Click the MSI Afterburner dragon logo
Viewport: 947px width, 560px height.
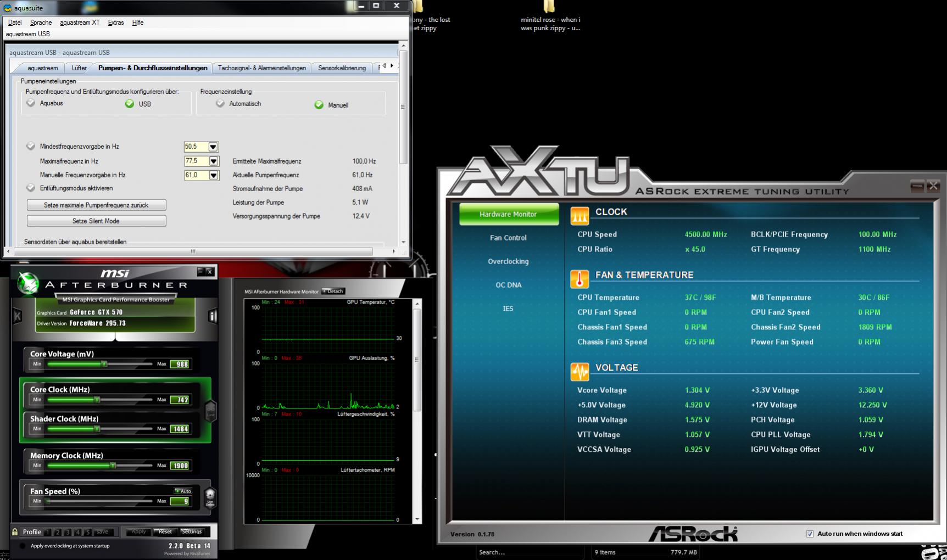tap(28, 283)
